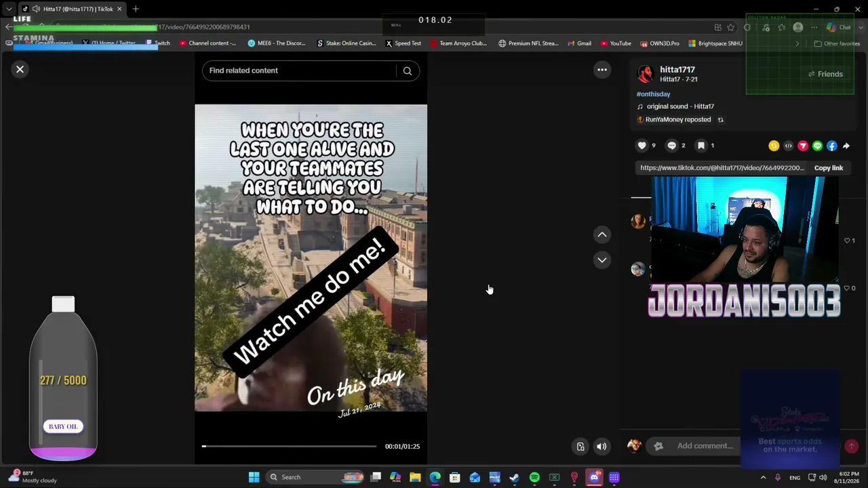Click the Windows taskbar Search box

[x=315, y=477]
